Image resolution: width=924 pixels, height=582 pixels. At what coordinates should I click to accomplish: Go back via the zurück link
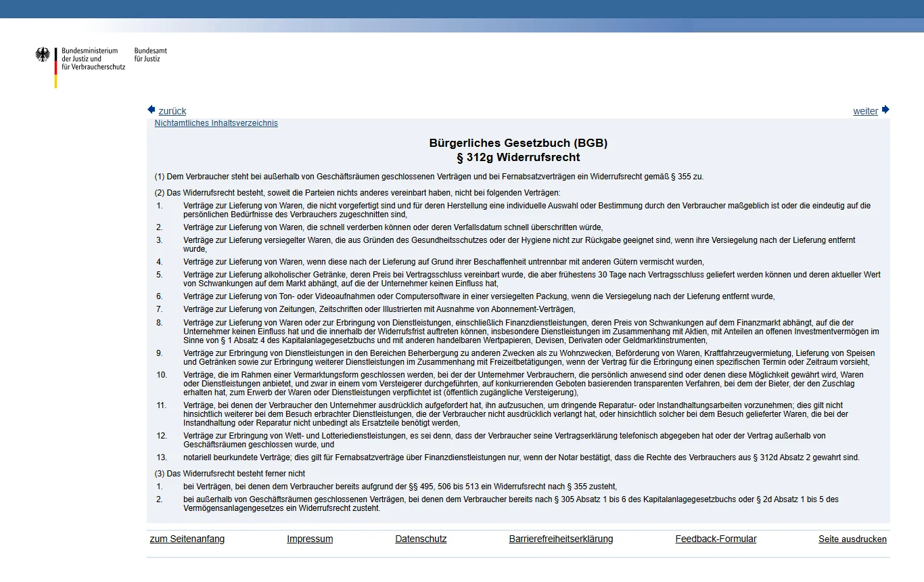tap(172, 111)
